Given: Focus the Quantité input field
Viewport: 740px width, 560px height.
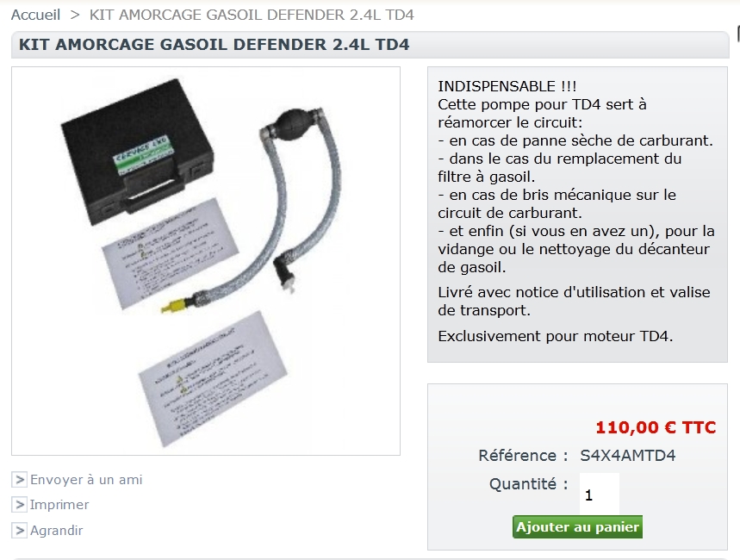Looking at the screenshot, I should click(599, 494).
